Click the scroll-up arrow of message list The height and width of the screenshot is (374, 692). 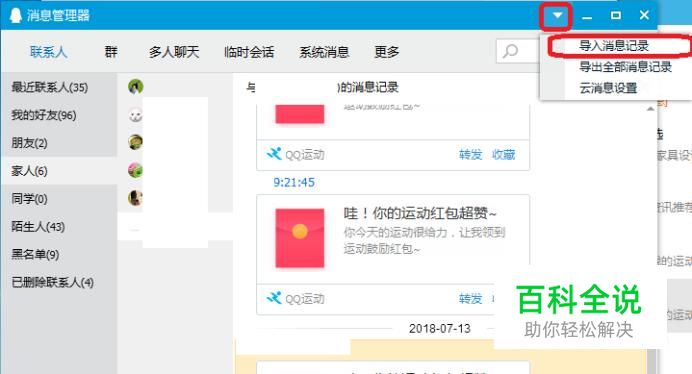tap(651, 109)
